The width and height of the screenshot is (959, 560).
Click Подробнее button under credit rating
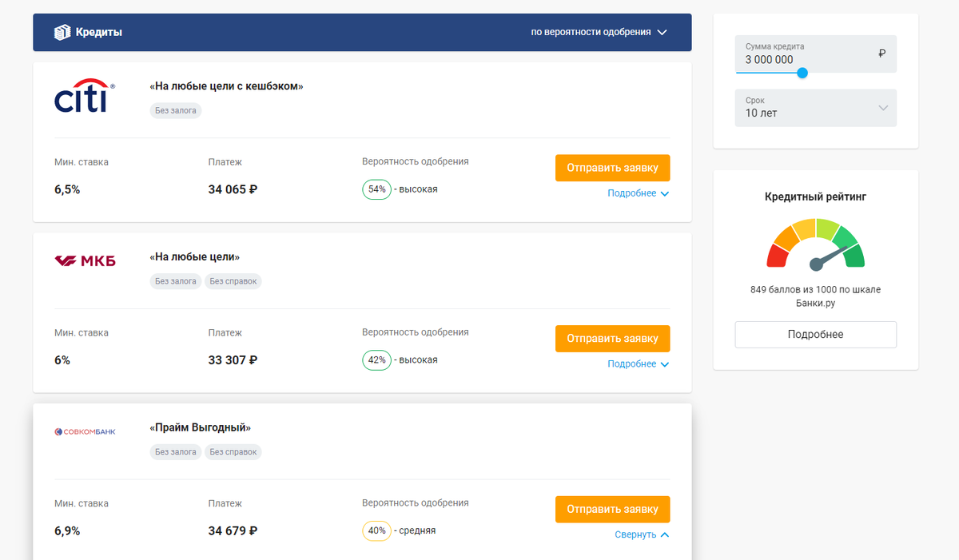pyautogui.click(x=816, y=335)
